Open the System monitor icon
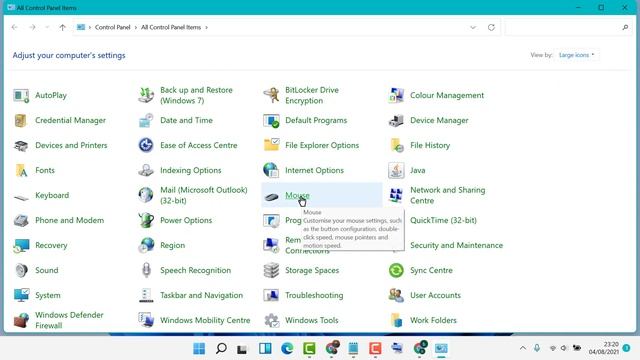 [x=21, y=295]
